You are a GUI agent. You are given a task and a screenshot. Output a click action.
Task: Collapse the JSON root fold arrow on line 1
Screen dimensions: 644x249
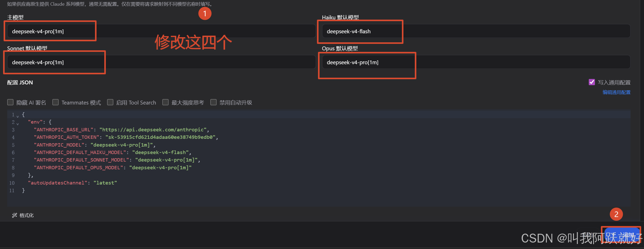[x=18, y=116]
